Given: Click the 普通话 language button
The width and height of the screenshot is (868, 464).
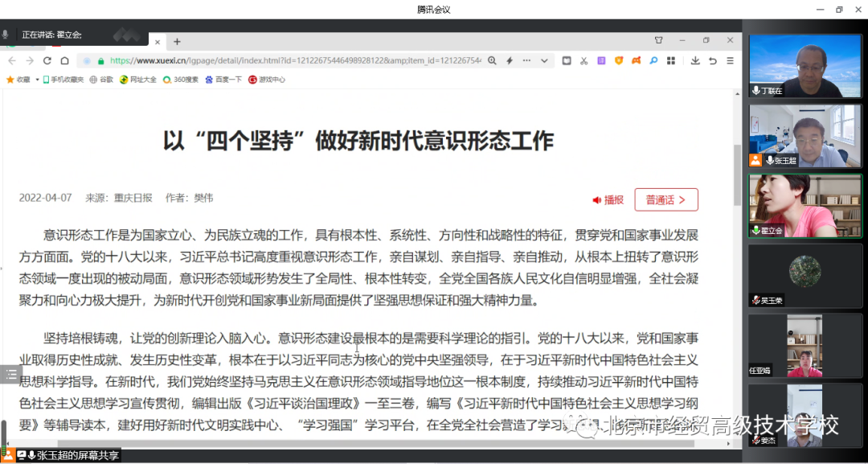Looking at the screenshot, I should [665, 199].
